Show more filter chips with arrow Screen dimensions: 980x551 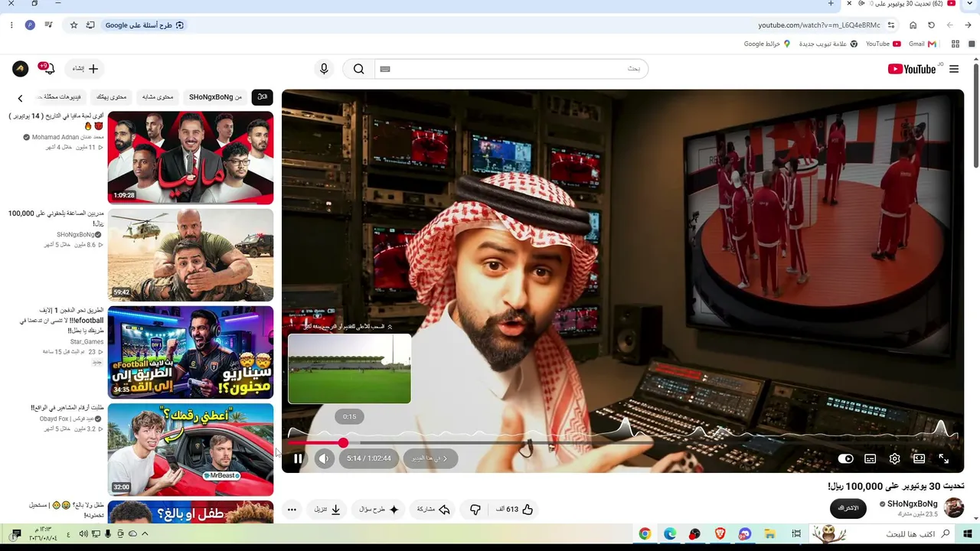coord(21,98)
